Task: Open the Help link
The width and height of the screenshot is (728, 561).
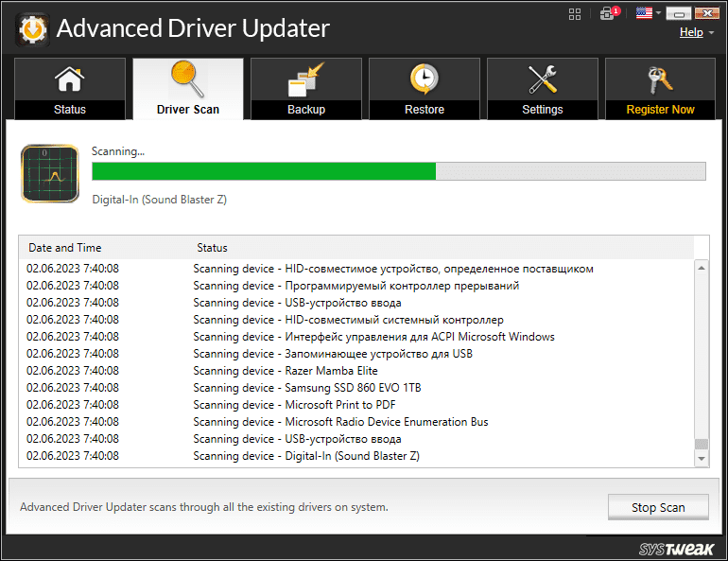Action: click(x=691, y=32)
